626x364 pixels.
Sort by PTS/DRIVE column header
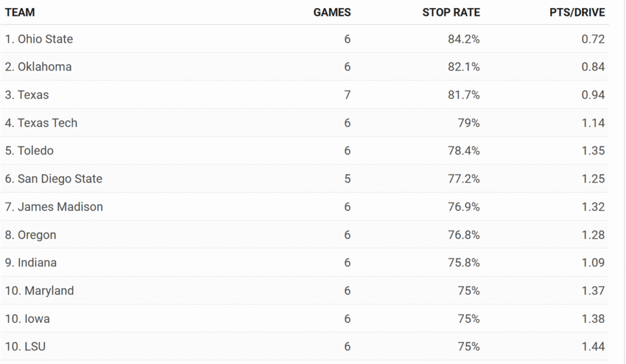tap(576, 12)
